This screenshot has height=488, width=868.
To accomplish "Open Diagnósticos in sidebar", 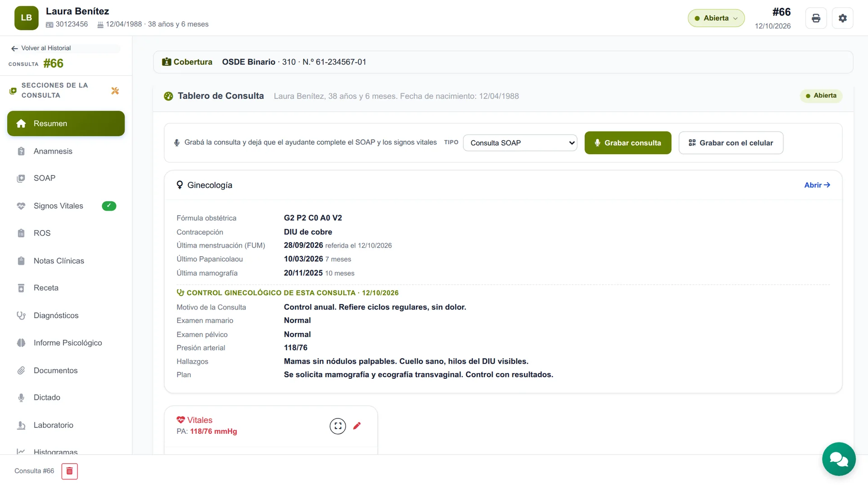I will tap(66, 315).
